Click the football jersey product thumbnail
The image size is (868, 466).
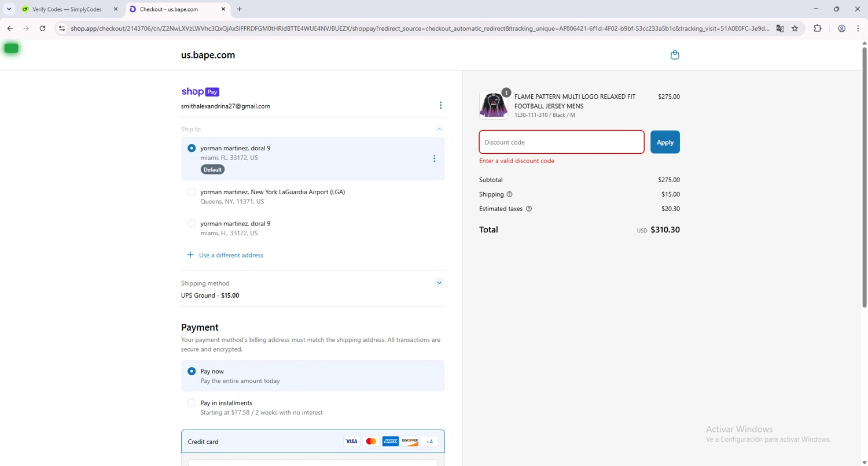493,105
